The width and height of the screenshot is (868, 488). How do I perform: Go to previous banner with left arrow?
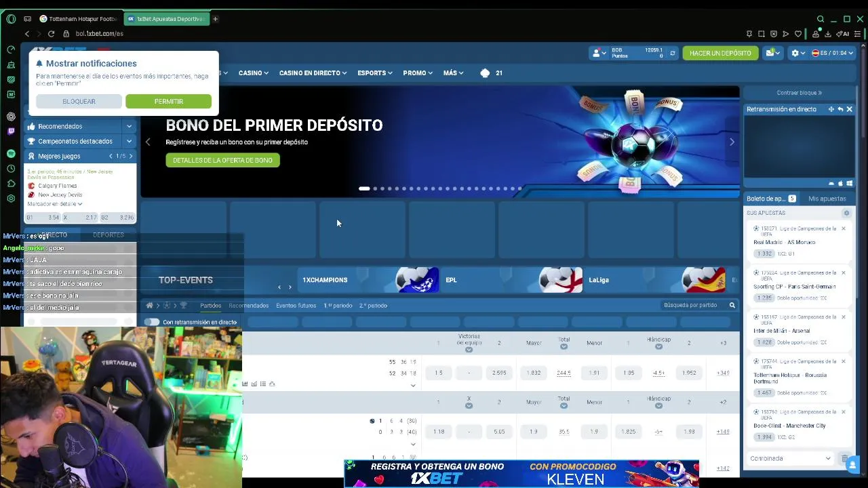tap(148, 142)
